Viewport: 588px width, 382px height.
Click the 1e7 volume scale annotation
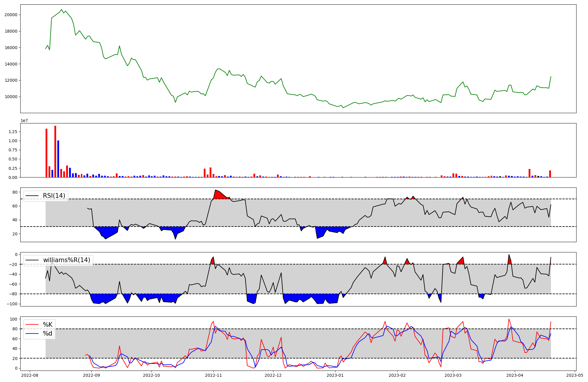24,120
